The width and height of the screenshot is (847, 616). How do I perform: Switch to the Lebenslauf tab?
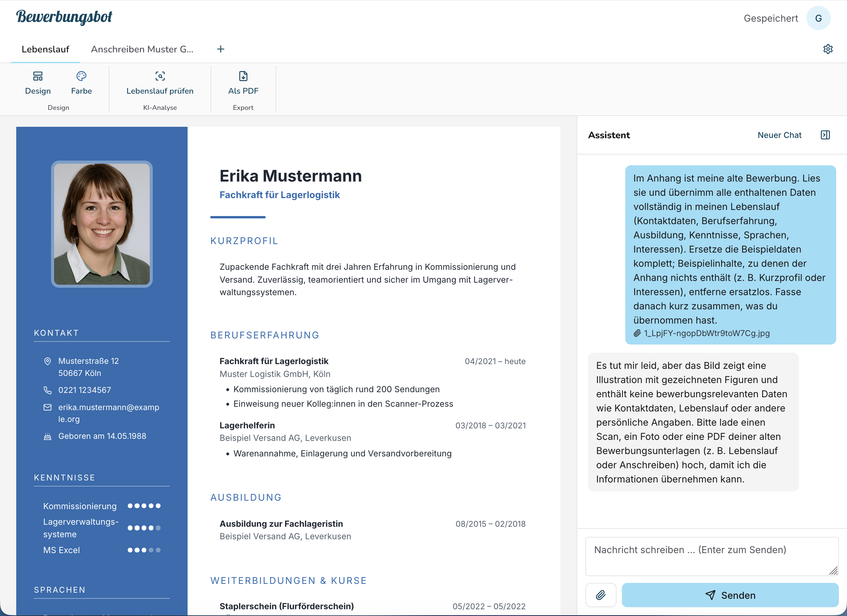(46, 49)
